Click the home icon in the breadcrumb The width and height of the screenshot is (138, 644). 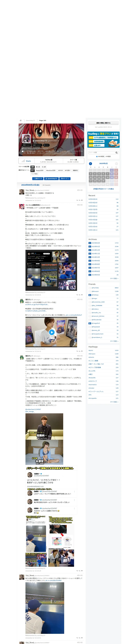(x=21, y=121)
